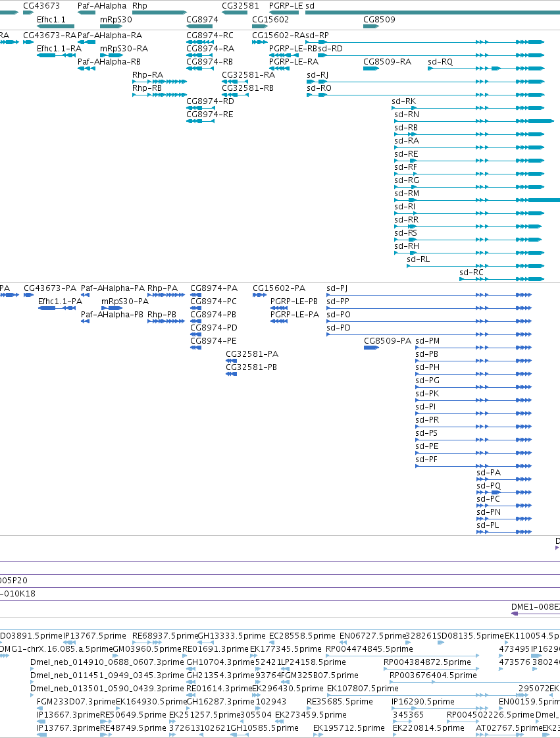This screenshot has width=560, height=738.
Task: Click the sd-RC transcript
Action: [x=502, y=280]
